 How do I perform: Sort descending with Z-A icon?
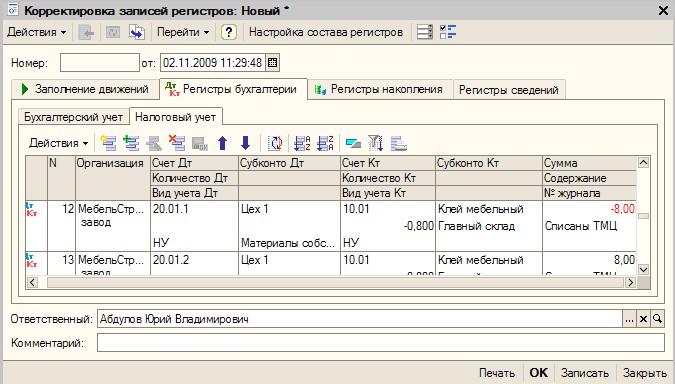tap(325, 143)
